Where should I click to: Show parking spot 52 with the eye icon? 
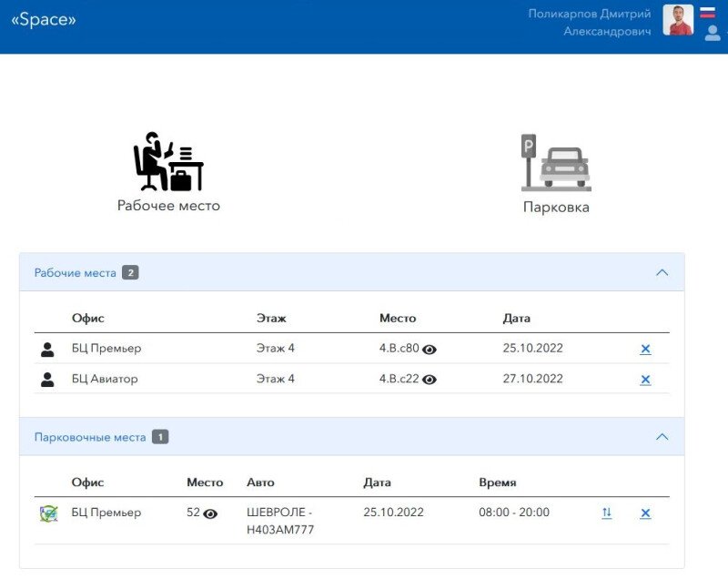[x=210, y=513]
